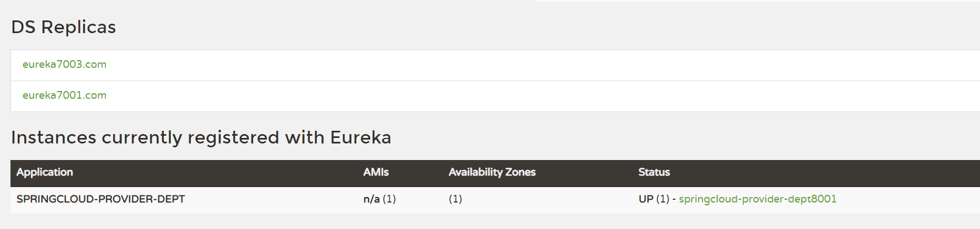The width and height of the screenshot is (980, 229).
Task: Click the Availability Zones column header
Action: click(492, 172)
